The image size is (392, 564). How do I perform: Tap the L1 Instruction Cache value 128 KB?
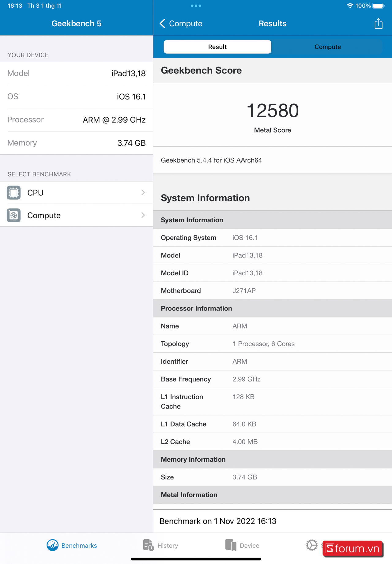coord(243,397)
